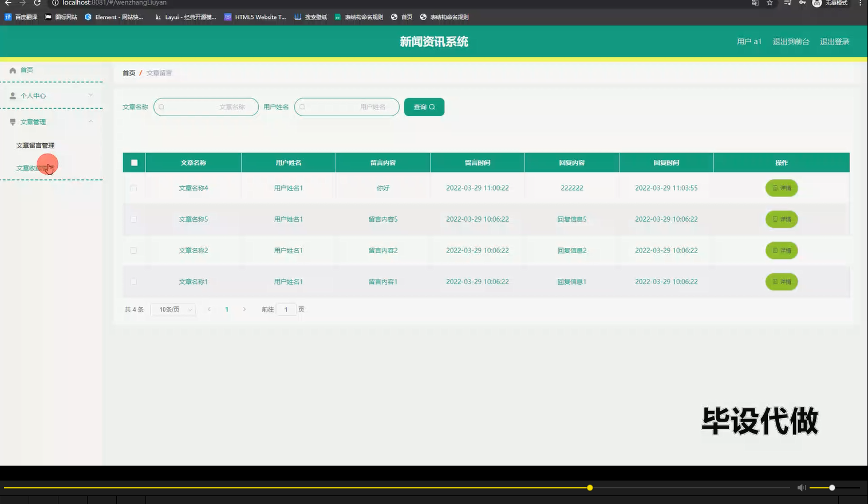Click the 首页 breadcrumb link

129,73
